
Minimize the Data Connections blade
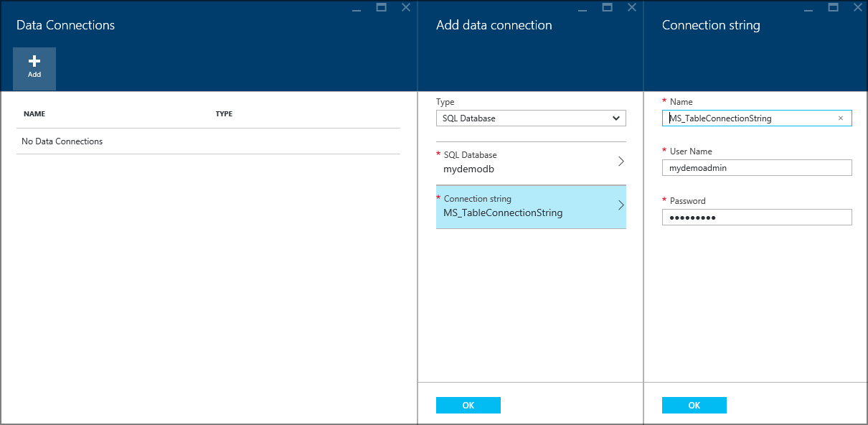pyautogui.click(x=357, y=7)
